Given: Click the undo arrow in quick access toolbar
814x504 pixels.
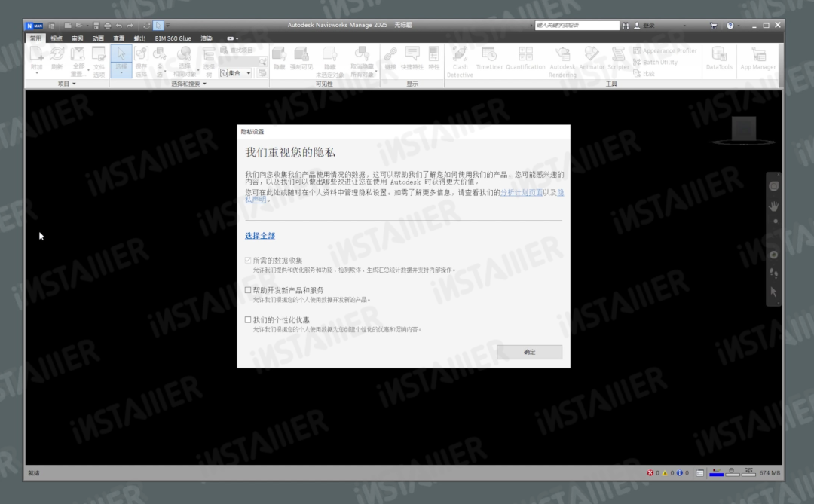Looking at the screenshot, I should tap(119, 25).
